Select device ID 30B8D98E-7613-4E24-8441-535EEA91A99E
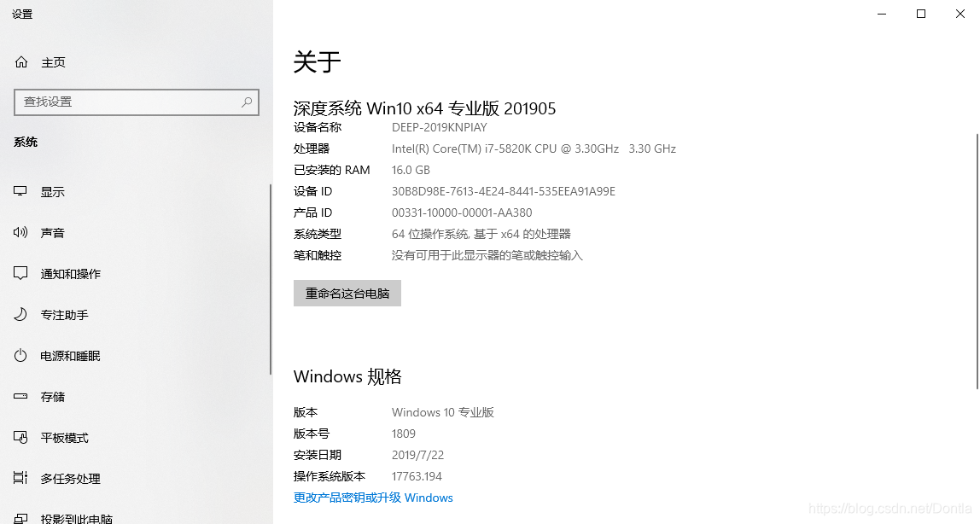The image size is (980, 524). click(504, 191)
